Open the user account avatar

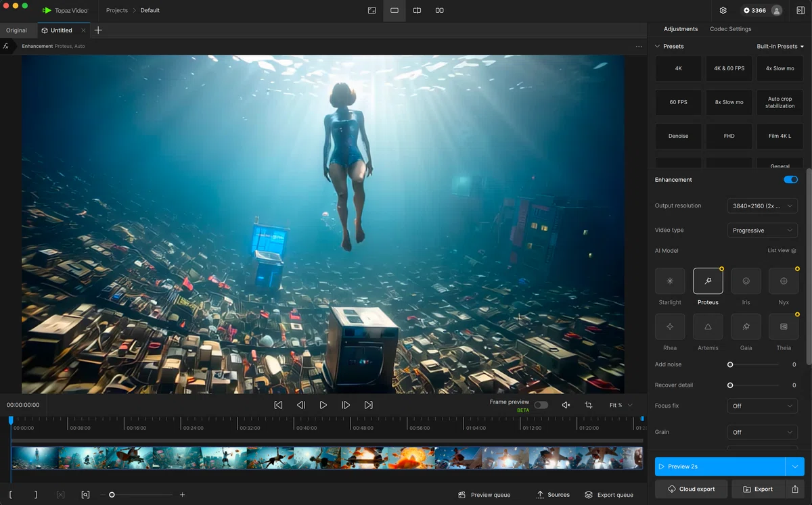click(x=776, y=11)
